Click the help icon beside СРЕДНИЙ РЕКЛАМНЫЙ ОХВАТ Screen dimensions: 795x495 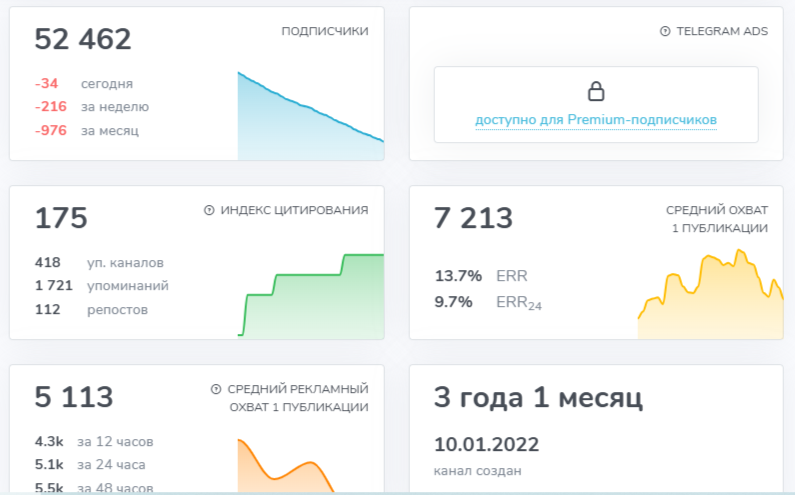216,389
